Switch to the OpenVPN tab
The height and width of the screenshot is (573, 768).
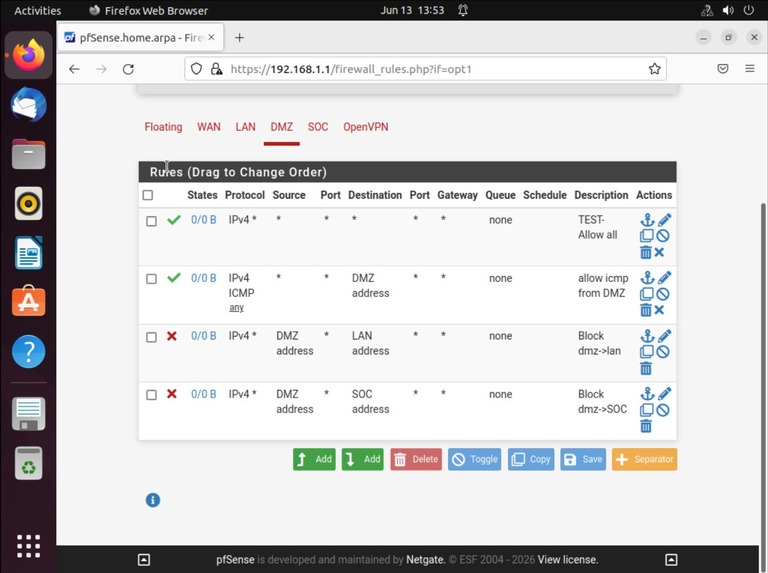[x=366, y=127]
